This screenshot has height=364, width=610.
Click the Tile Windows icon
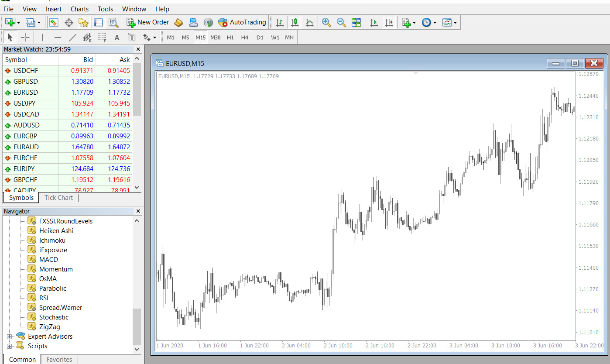click(x=356, y=22)
